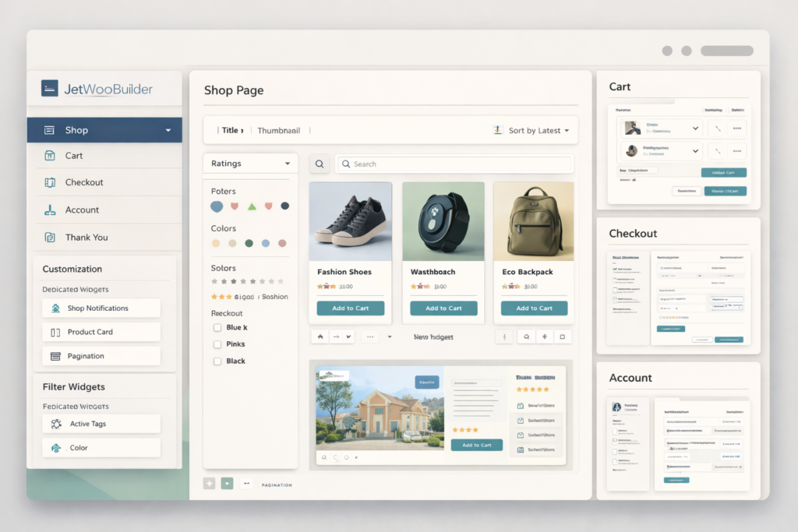Open the Pagination widget

101,356
